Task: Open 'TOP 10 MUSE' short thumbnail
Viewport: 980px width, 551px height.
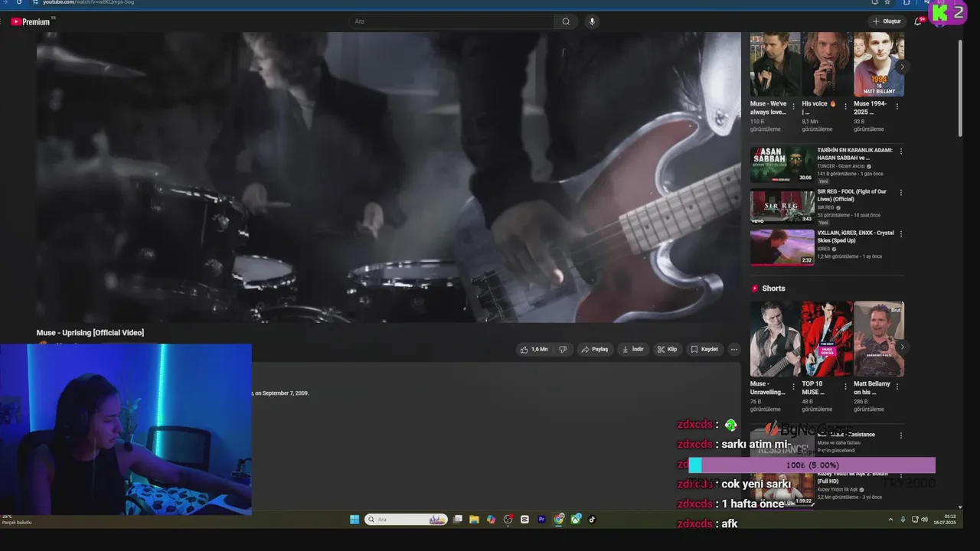Action: click(x=827, y=339)
